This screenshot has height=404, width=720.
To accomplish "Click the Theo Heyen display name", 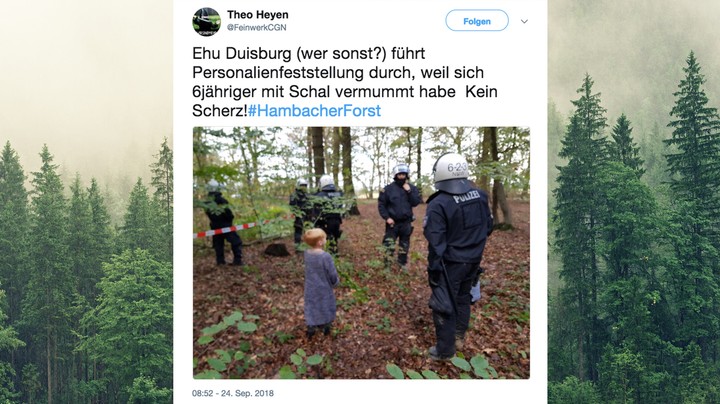I will pyautogui.click(x=258, y=15).
